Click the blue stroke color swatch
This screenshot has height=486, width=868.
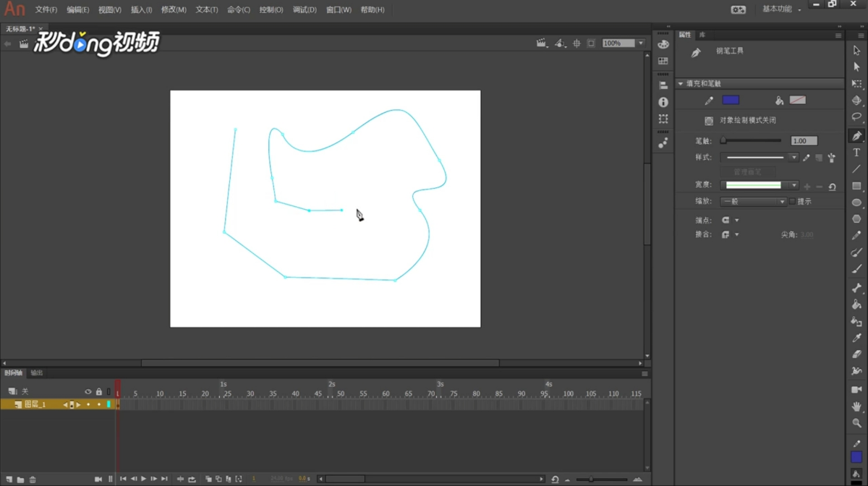pyautogui.click(x=731, y=100)
